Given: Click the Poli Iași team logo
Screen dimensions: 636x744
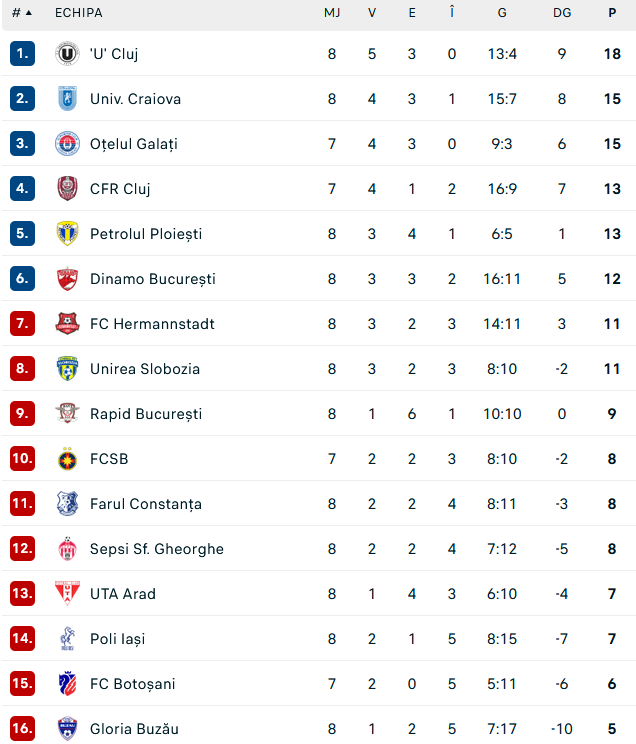Looking at the screenshot, I should tap(67, 639).
